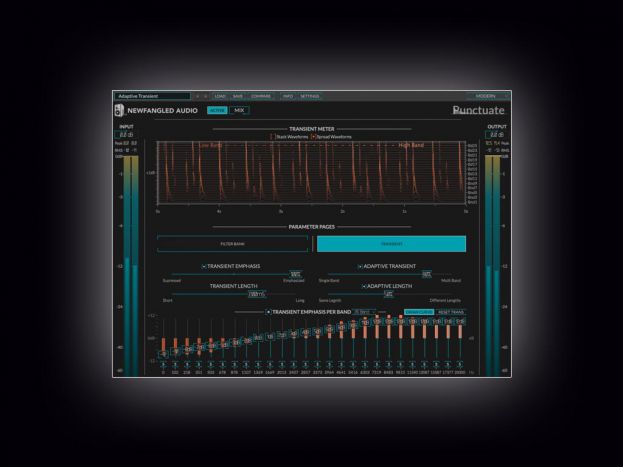Click the LOAD preset button

pos(220,96)
